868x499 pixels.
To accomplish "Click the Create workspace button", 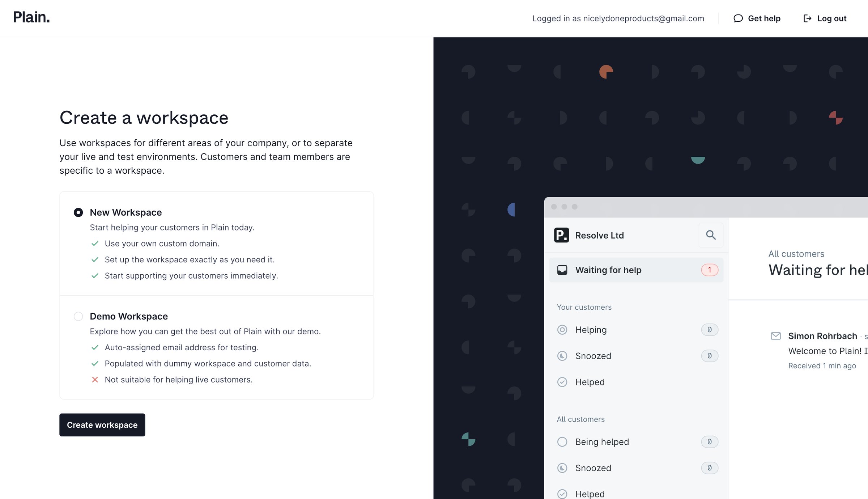I will (102, 425).
